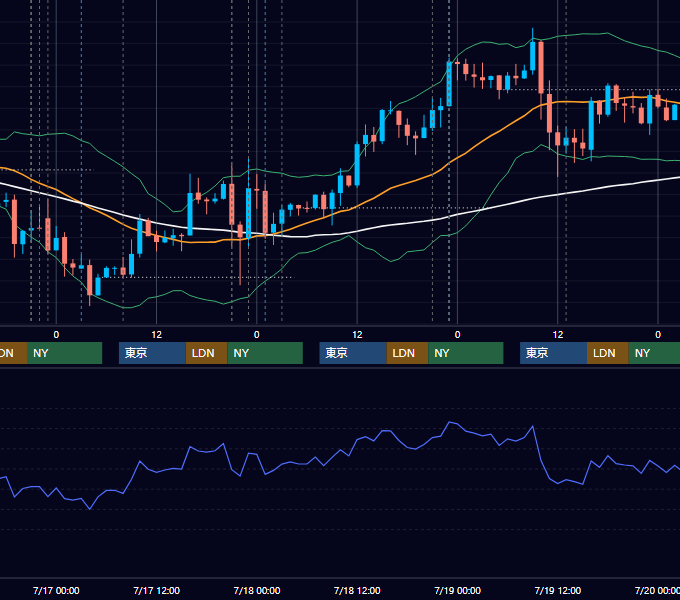The height and width of the screenshot is (600, 680).
Task: Click the hour tick 12 above 7/17 12:00
Action: [157, 335]
